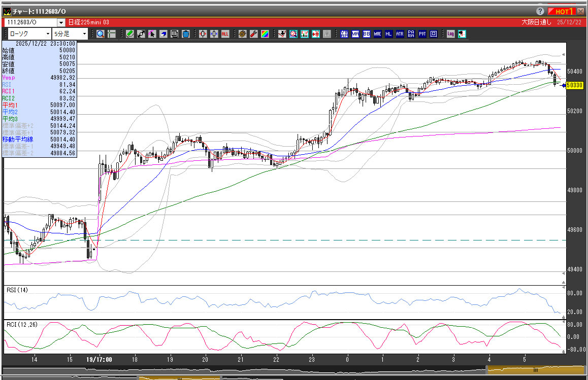Image resolution: width=588 pixels, height=380 pixels.
Task: Toggle the PVT pivot indicator button
Action: [422, 34]
